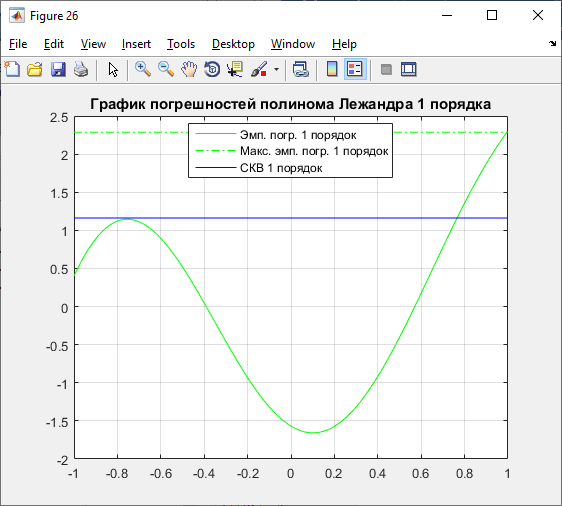Click the y-axis tick label 2.5

tap(59, 118)
